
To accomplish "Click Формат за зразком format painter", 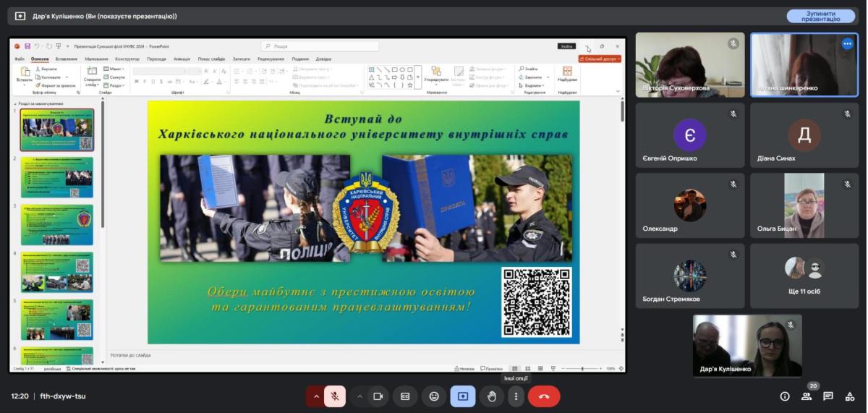I will point(55,85).
